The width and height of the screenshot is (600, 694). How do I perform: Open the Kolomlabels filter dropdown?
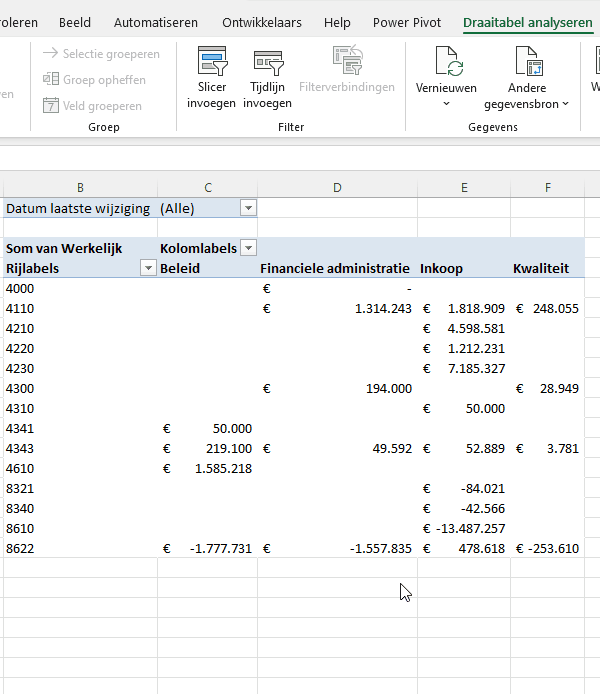click(248, 248)
